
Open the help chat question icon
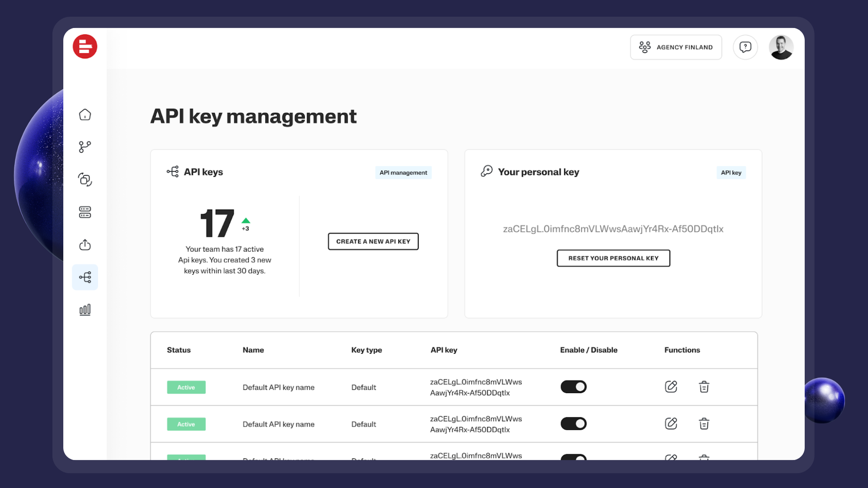[745, 47]
